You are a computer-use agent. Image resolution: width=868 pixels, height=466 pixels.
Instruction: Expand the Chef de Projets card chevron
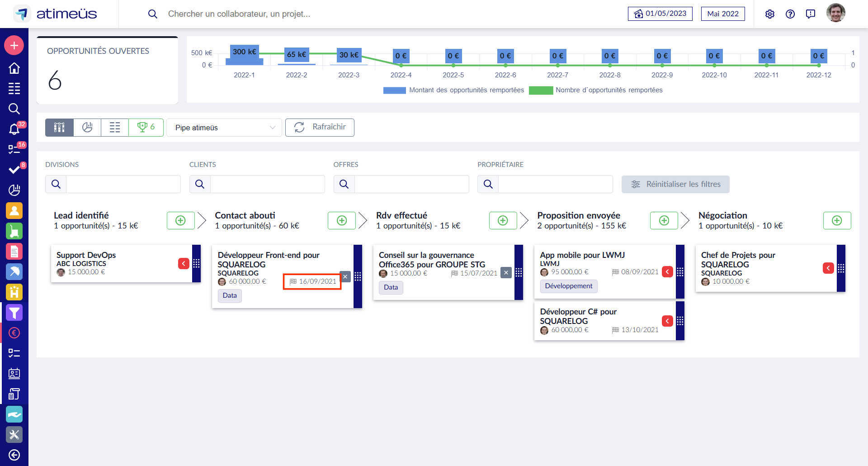point(828,268)
